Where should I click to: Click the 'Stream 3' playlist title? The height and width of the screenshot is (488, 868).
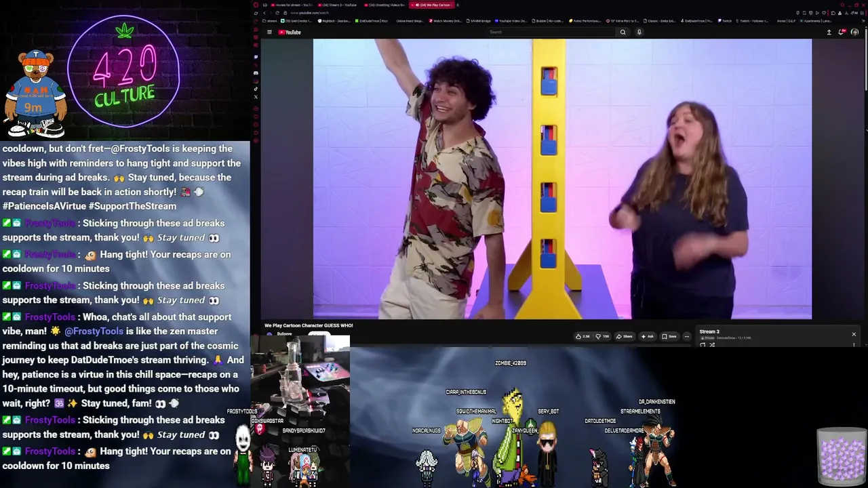709,332
